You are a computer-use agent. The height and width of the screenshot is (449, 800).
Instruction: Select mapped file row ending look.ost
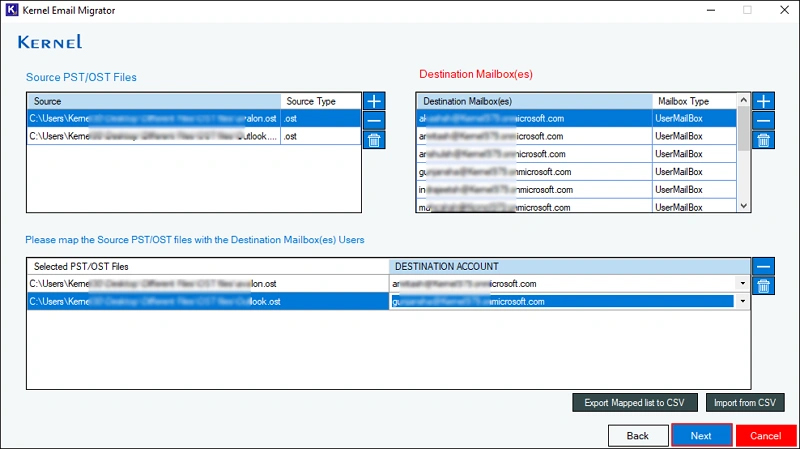(x=208, y=302)
